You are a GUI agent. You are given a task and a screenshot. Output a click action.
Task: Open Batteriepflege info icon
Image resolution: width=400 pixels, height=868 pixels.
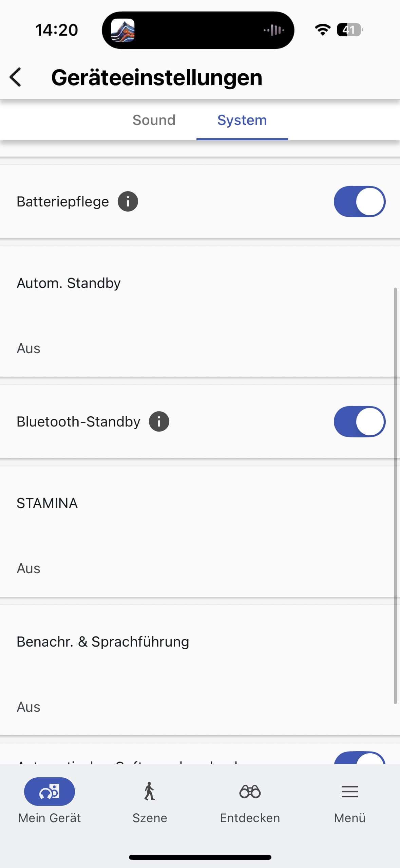(x=128, y=201)
